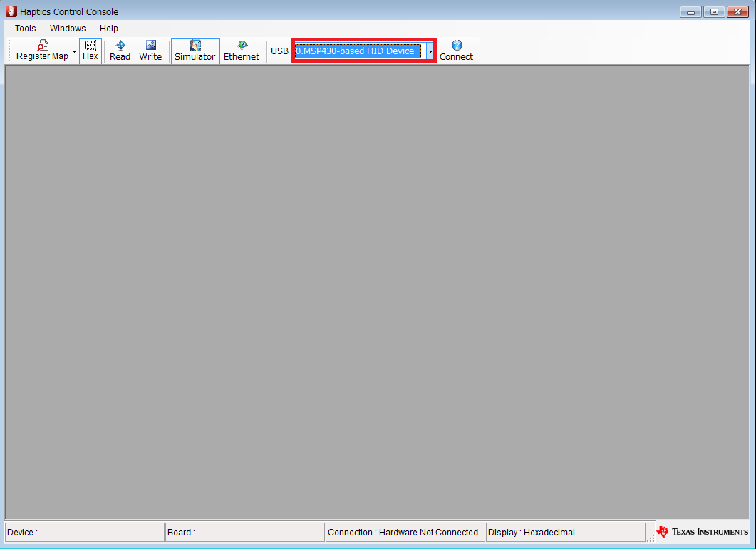Screen dimensions: 756x549
Task: Click the Device status bar field
Action: pos(85,532)
